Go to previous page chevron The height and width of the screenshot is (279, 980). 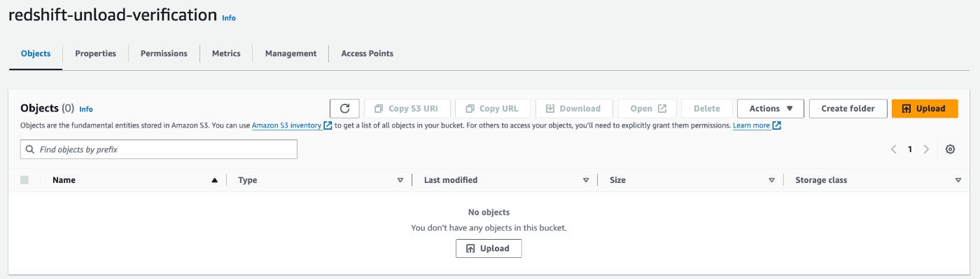coord(894,149)
